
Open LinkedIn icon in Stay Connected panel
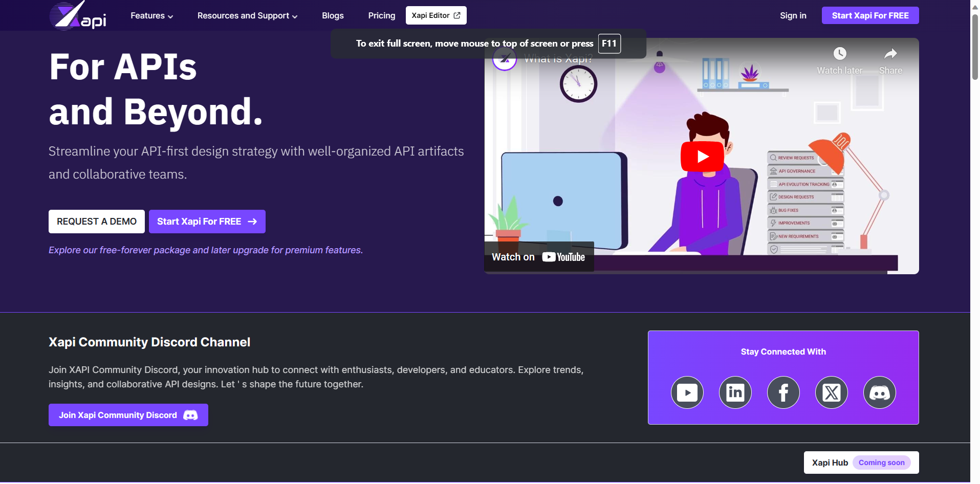pyautogui.click(x=735, y=392)
